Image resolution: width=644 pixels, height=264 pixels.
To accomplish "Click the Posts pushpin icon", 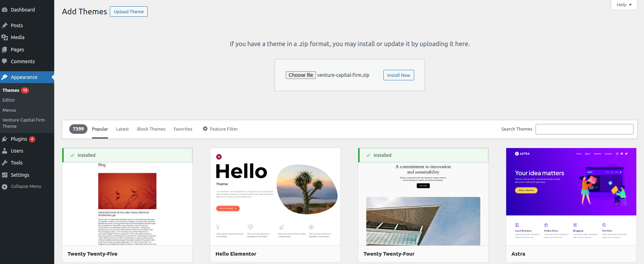I will coord(5,25).
